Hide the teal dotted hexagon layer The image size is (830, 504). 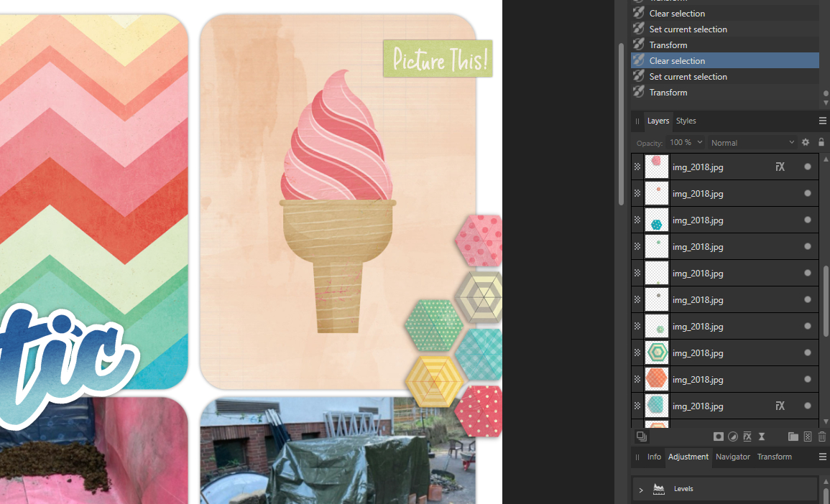pyautogui.click(x=808, y=220)
